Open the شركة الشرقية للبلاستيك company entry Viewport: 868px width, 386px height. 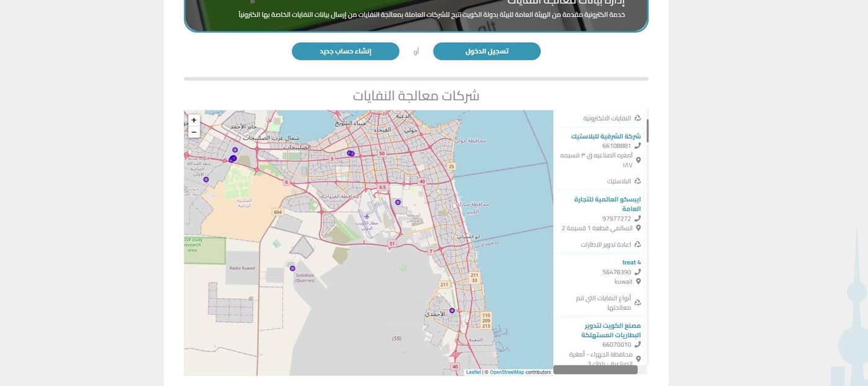pyautogui.click(x=606, y=136)
